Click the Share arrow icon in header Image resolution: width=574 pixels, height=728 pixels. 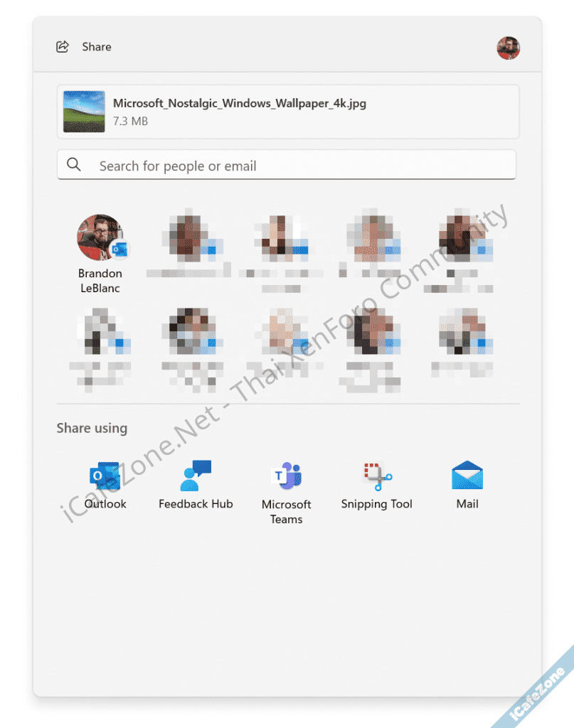(63, 47)
